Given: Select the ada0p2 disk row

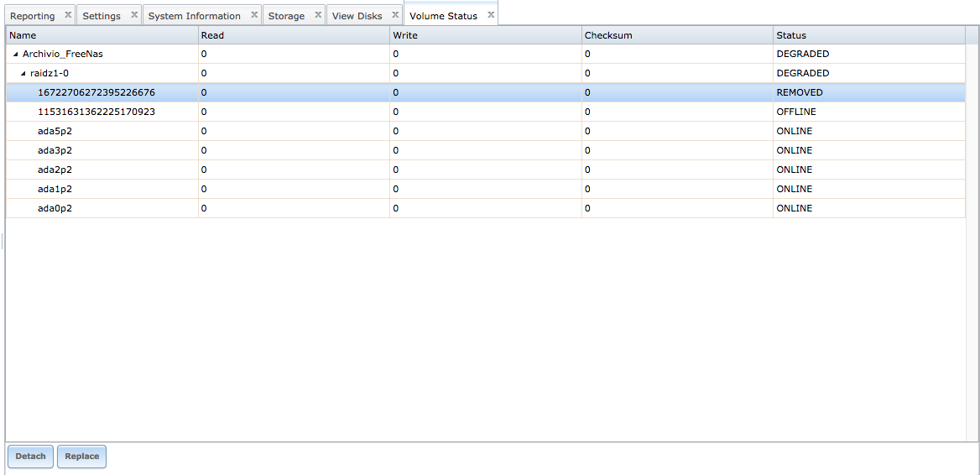Looking at the screenshot, I should 486,209.
